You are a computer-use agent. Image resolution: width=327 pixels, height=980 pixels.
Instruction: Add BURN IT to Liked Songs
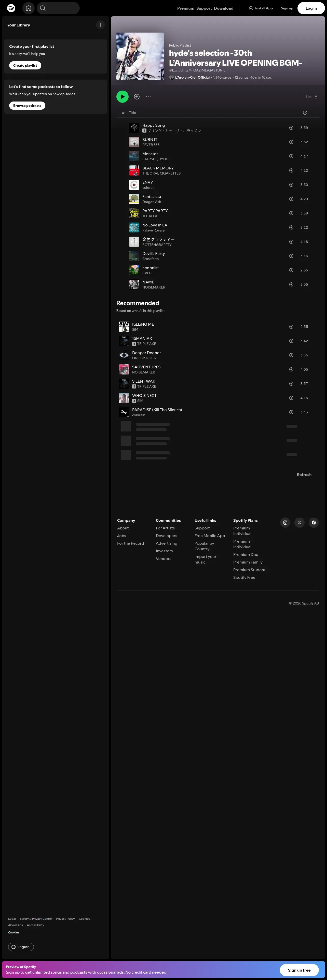pyautogui.click(x=291, y=142)
